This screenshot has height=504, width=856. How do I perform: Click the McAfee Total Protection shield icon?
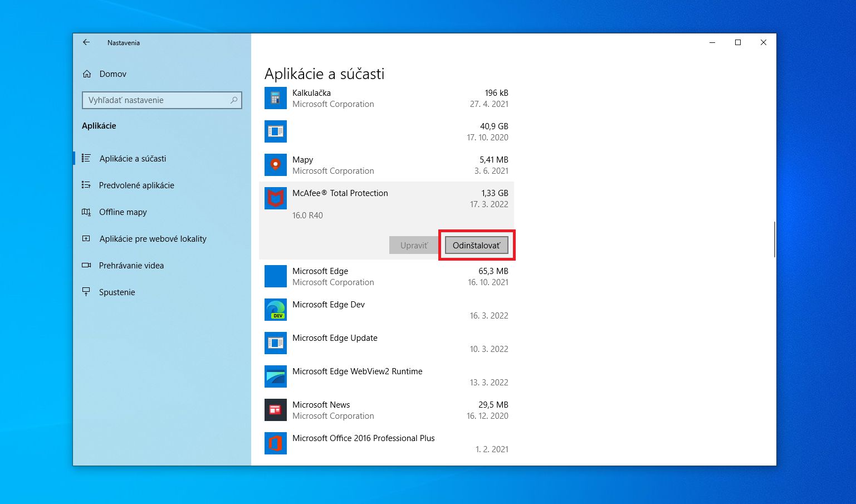(276, 198)
